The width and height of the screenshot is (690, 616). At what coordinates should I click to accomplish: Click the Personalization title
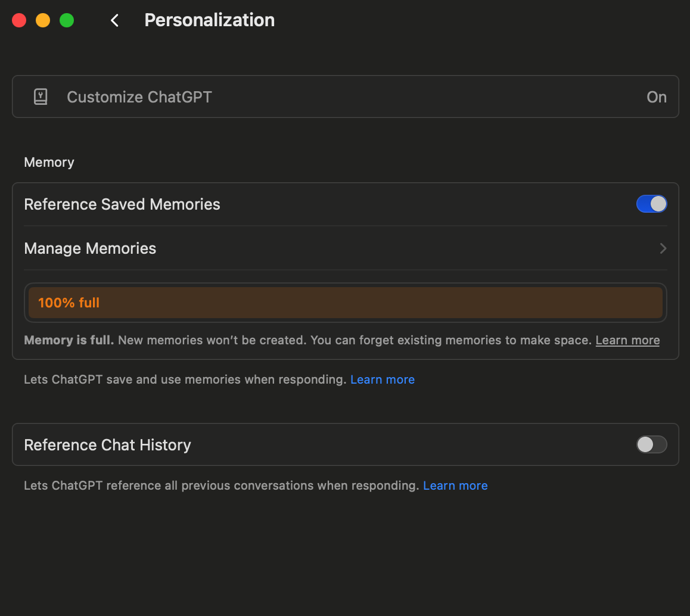click(x=209, y=20)
